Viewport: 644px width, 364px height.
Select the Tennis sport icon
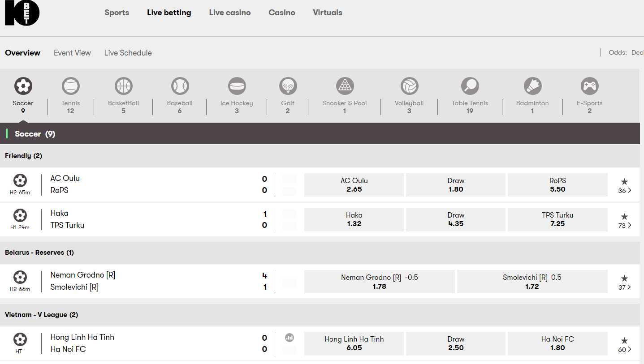pyautogui.click(x=71, y=86)
